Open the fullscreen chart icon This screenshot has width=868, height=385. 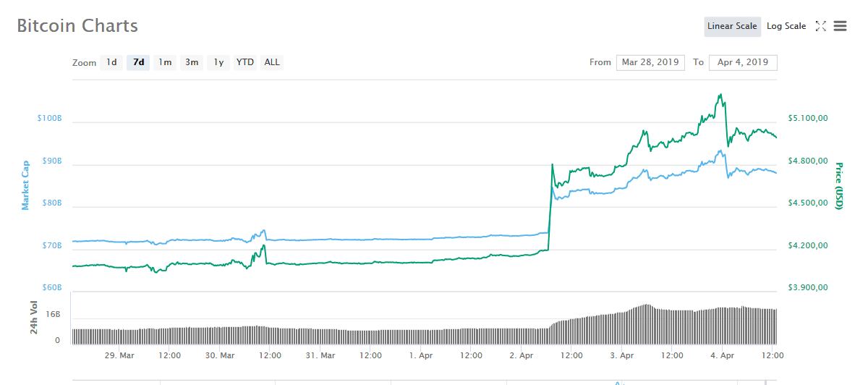pos(820,26)
